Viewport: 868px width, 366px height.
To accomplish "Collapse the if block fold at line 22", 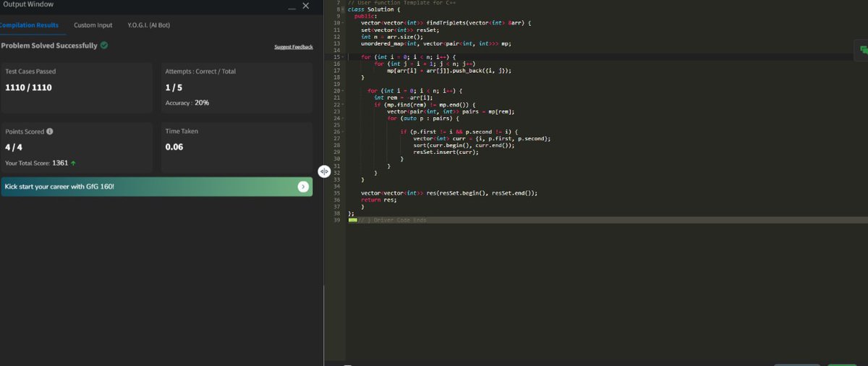I will coord(343,105).
